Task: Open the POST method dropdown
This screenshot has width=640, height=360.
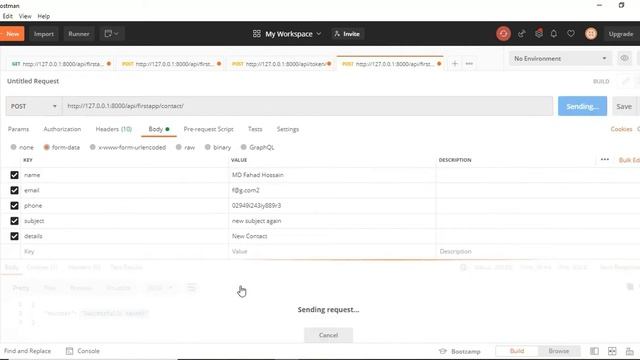Action: click(x=33, y=106)
